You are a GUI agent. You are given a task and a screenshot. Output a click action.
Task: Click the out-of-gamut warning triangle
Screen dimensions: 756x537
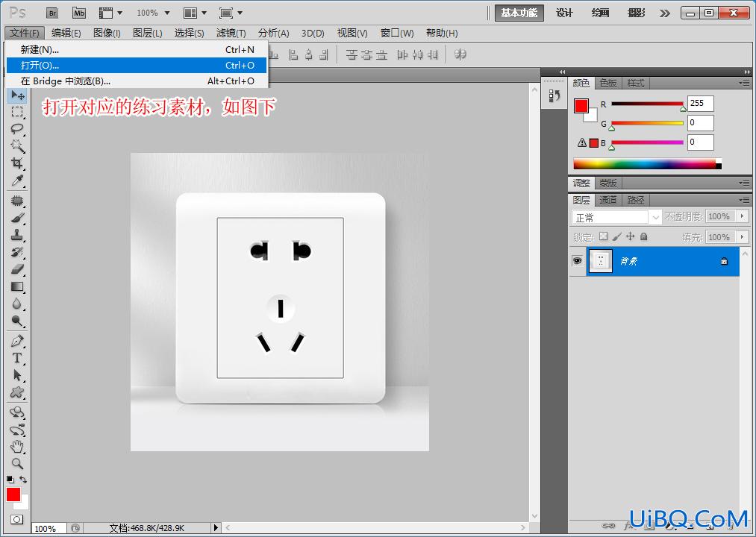pos(582,142)
